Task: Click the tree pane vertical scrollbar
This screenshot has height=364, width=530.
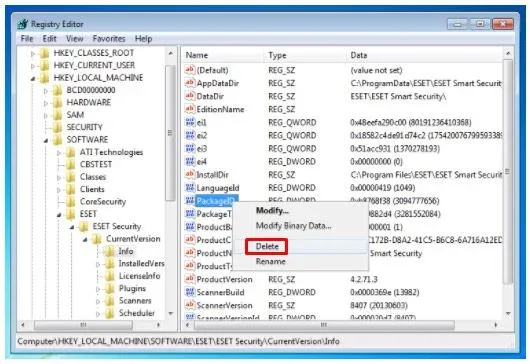Action: [x=170, y=134]
